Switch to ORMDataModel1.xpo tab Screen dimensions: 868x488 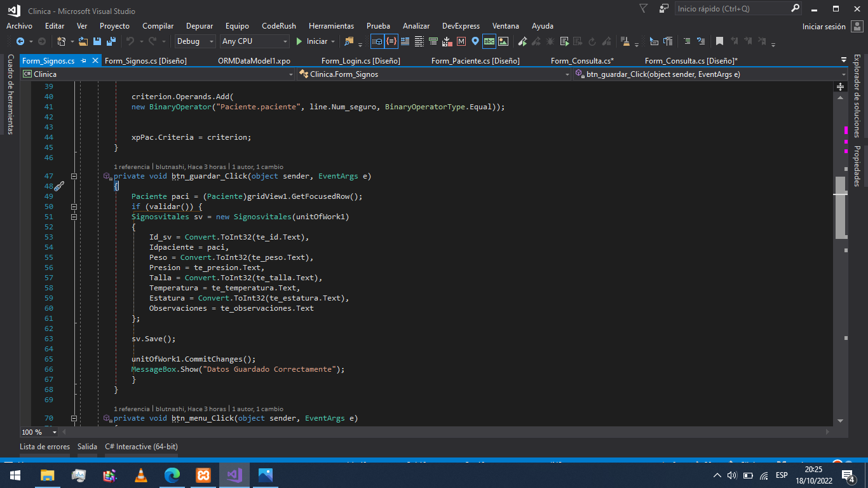pyautogui.click(x=254, y=60)
